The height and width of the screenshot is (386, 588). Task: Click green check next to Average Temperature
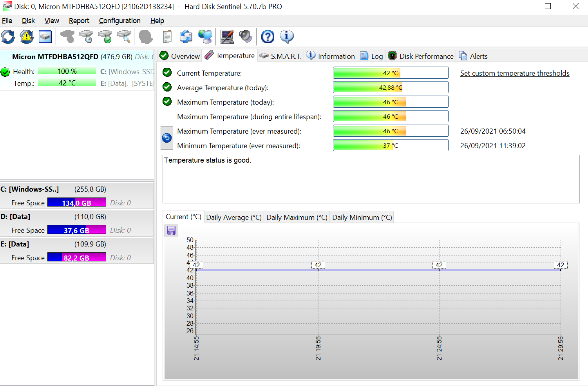coord(167,87)
